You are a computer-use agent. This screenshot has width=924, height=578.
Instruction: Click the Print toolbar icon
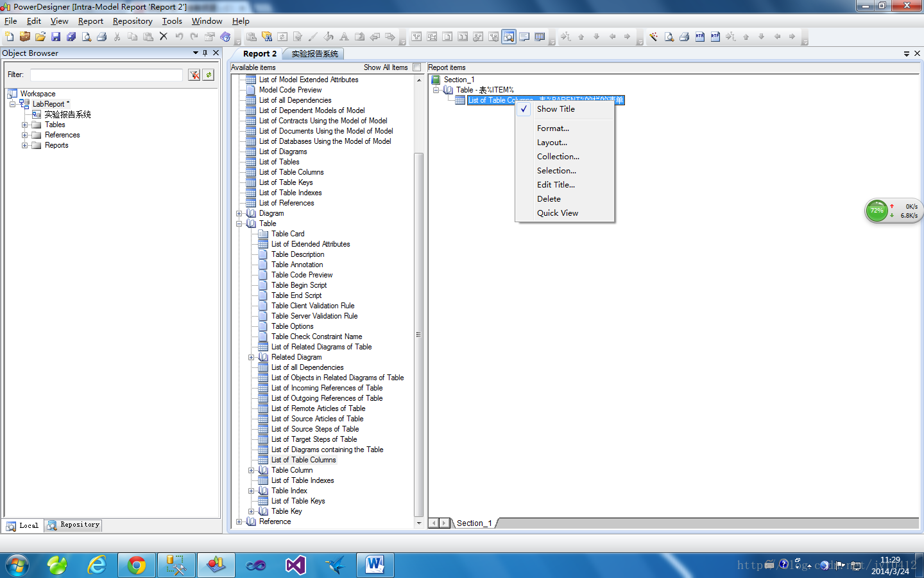coord(102,37)
